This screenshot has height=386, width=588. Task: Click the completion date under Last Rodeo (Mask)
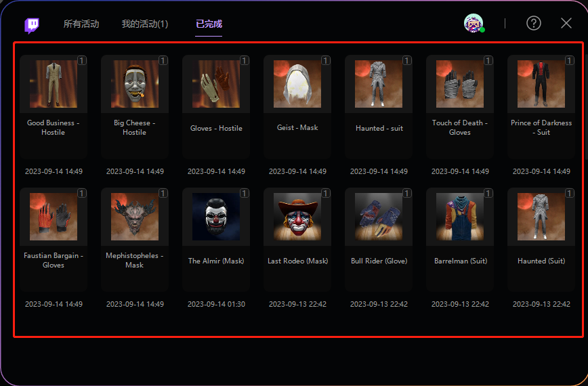coord(298,304)
